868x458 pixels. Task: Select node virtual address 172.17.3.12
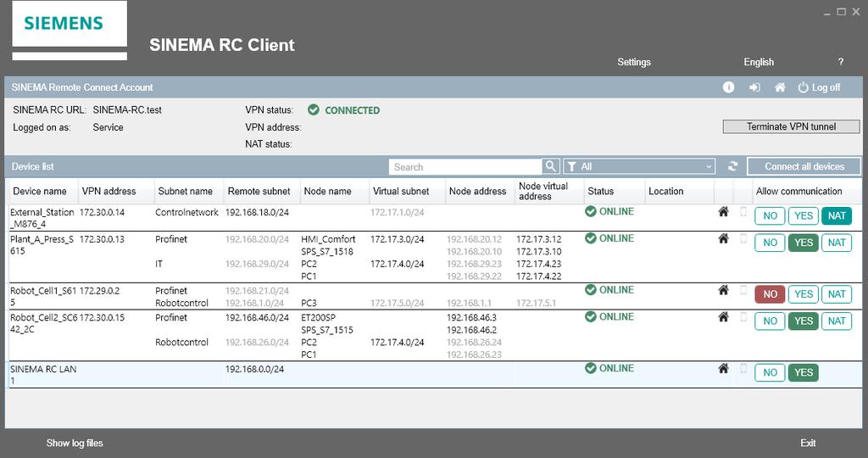click(x=538, y=239)
